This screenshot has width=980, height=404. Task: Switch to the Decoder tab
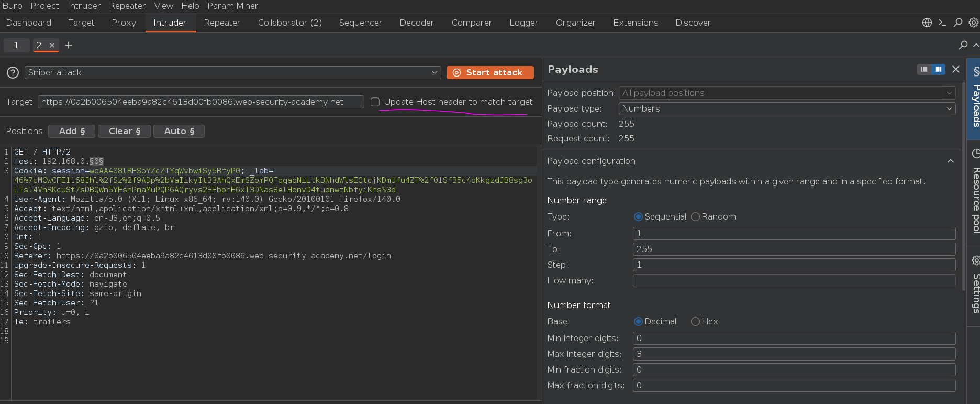point(417,23)
